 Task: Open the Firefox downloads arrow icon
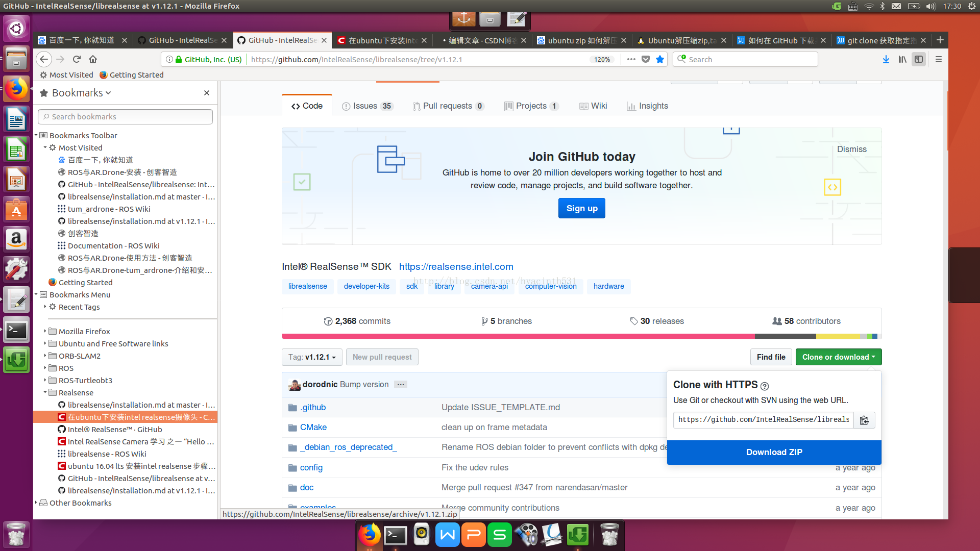pos(886,59)
